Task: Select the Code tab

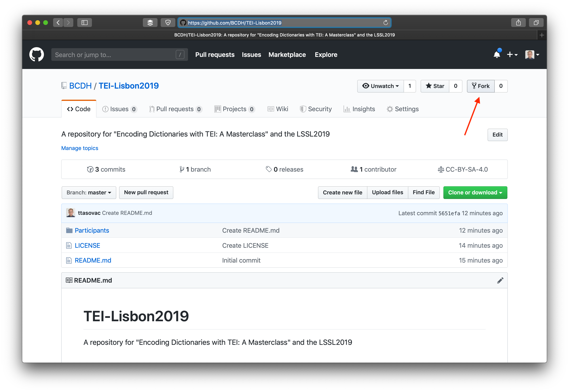Action: tap(79, 109)
